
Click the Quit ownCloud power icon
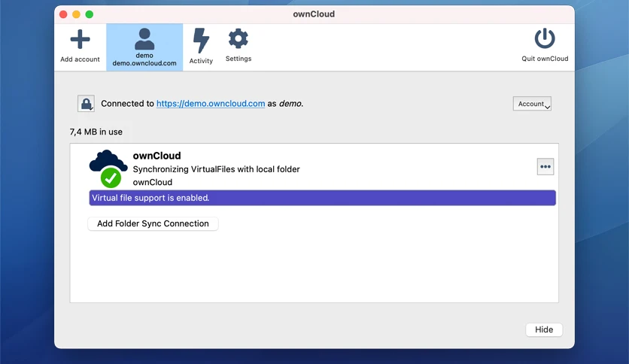545,38
